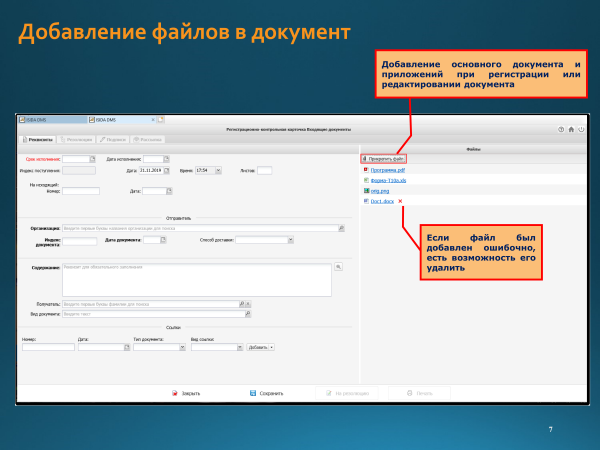
Task: Click the Закрыть button
Action: click(x=190, y=394)
